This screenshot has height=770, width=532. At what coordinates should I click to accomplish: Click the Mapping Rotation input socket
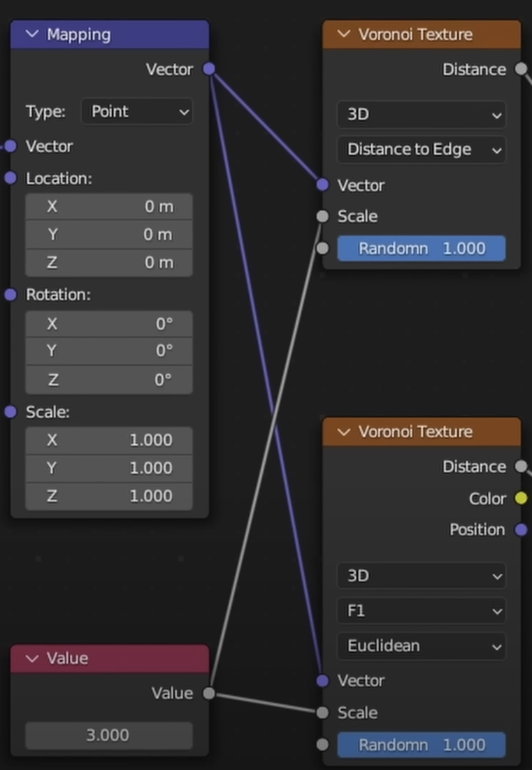point(10,294)
